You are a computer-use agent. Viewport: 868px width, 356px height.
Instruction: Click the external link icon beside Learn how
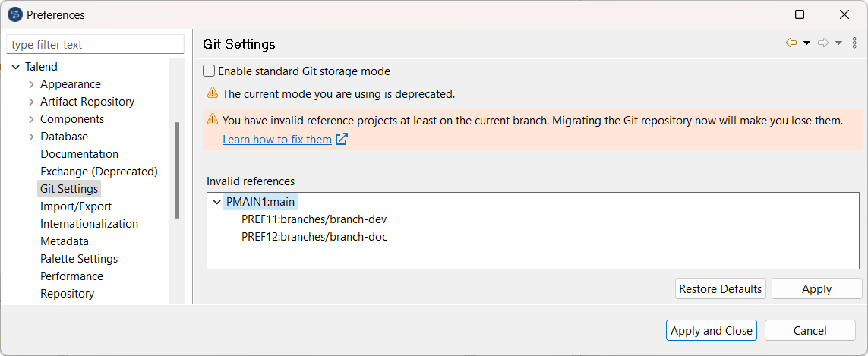[x=342, y=140]
